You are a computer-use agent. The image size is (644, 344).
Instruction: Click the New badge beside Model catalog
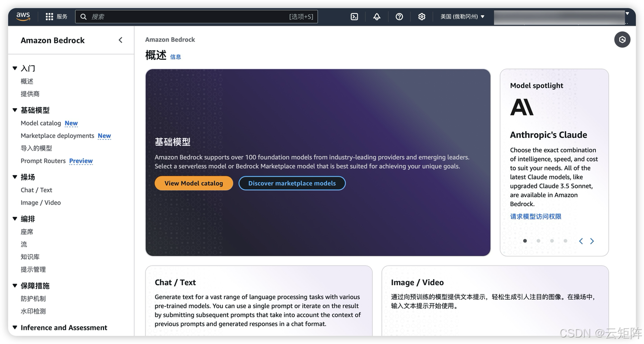71,123
